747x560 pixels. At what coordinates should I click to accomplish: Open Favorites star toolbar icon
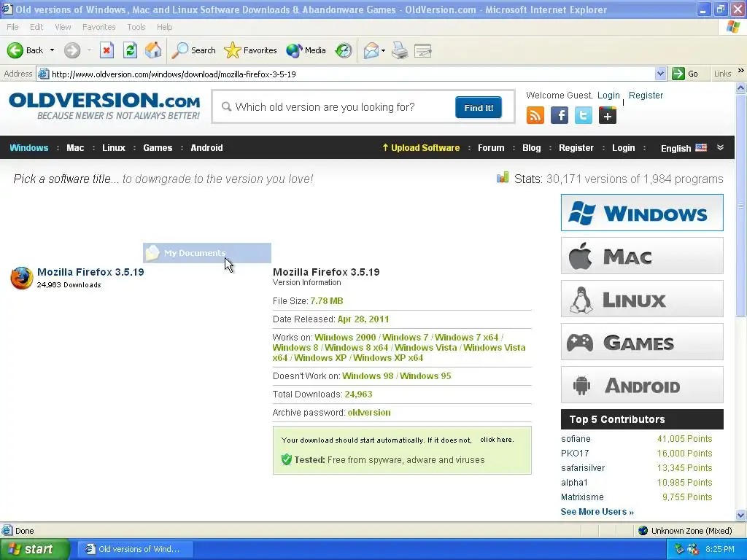click(x=233, y=50)
